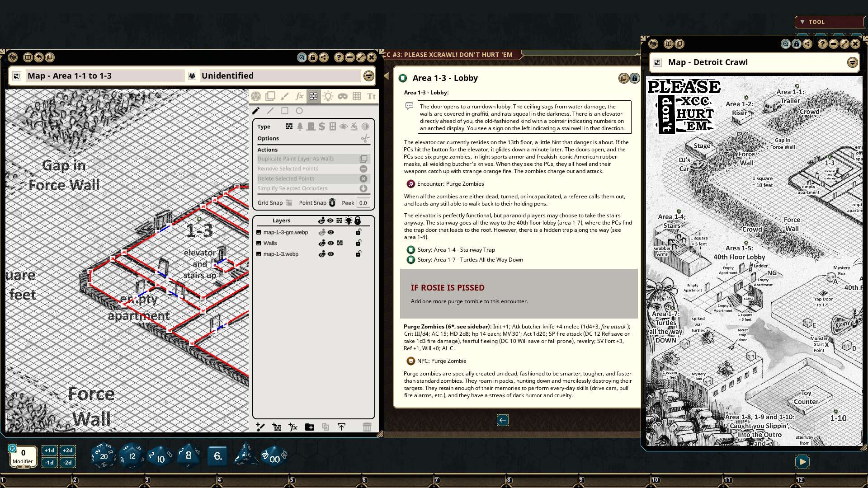Toggle Grid Snap option
Image resolution: width=868 pixels, height=488 pixels.
pos(288,202)
